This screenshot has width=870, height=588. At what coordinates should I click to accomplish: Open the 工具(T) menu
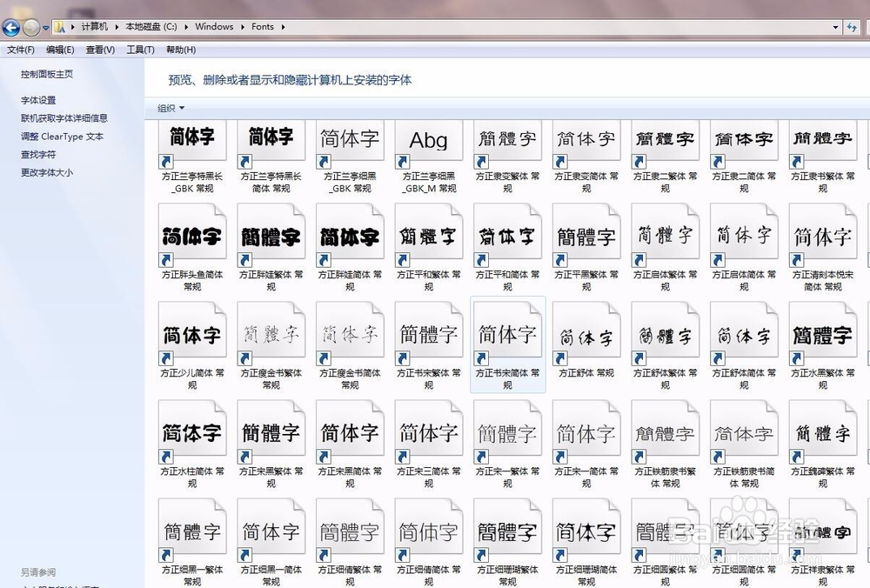point(140,50)
